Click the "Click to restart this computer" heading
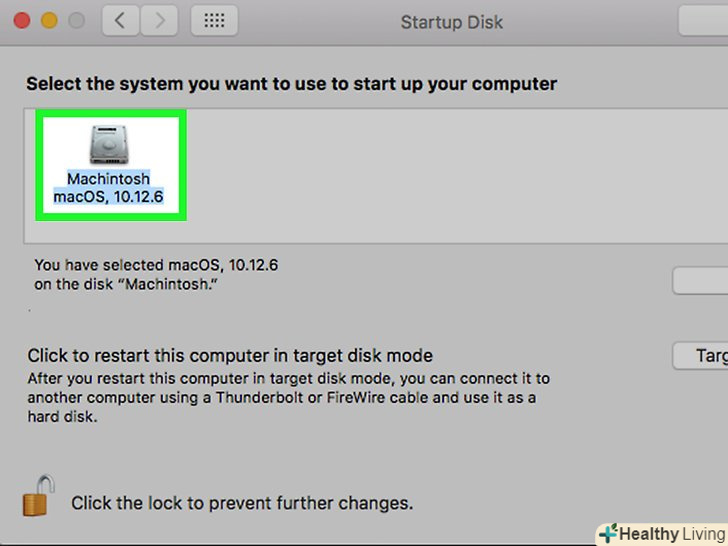Screen dimensions: 728x546 (x=230, y=355)
